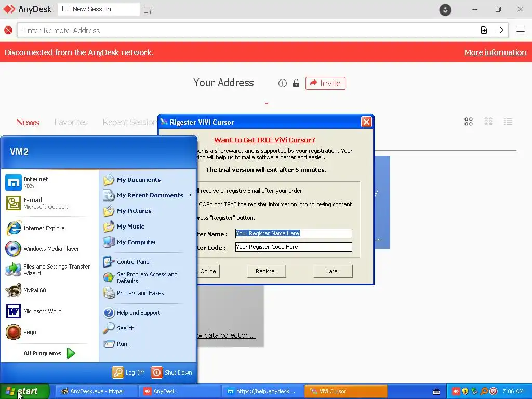Click the AnyDesk tray icon

(x=456, y=391)
